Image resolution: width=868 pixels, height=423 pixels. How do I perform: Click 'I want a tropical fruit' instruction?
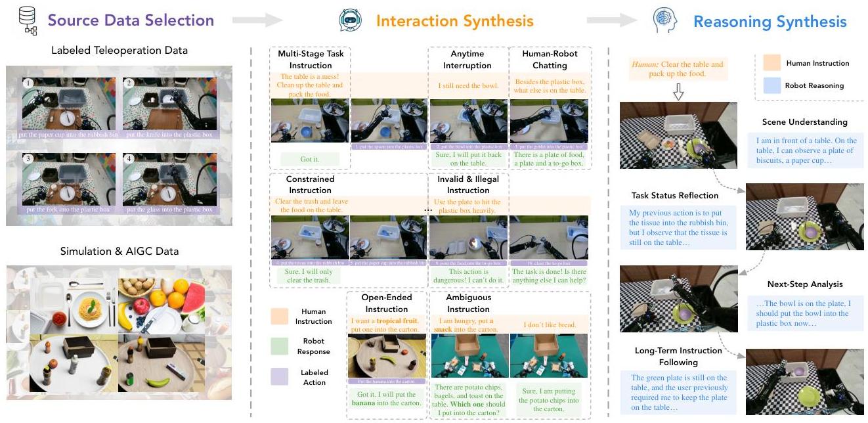[x=387, y=324]
